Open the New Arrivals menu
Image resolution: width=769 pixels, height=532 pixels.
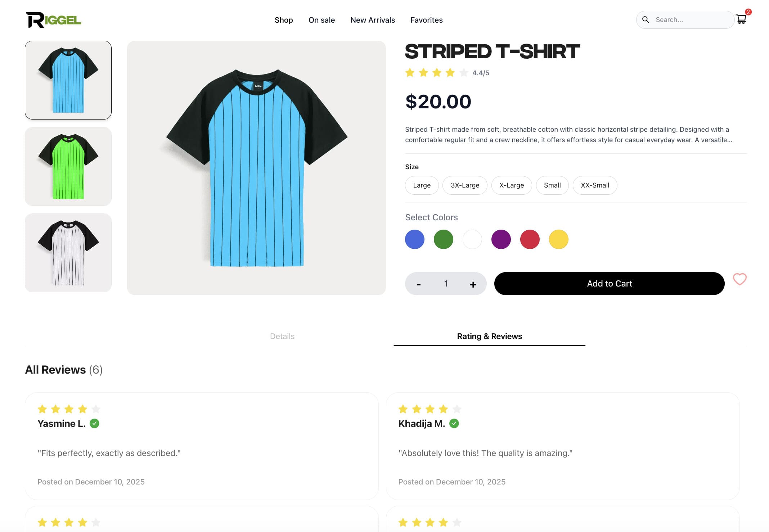(x=373, y=20)
